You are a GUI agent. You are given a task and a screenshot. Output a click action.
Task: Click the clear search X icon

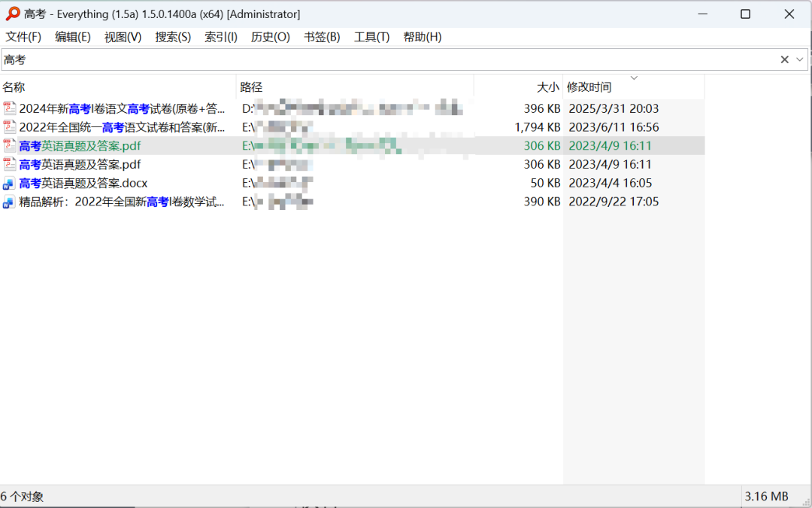pos(784,59)
